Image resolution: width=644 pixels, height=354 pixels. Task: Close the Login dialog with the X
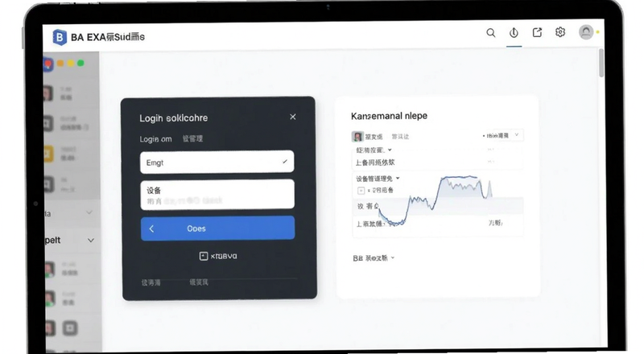tap(293, 117)
